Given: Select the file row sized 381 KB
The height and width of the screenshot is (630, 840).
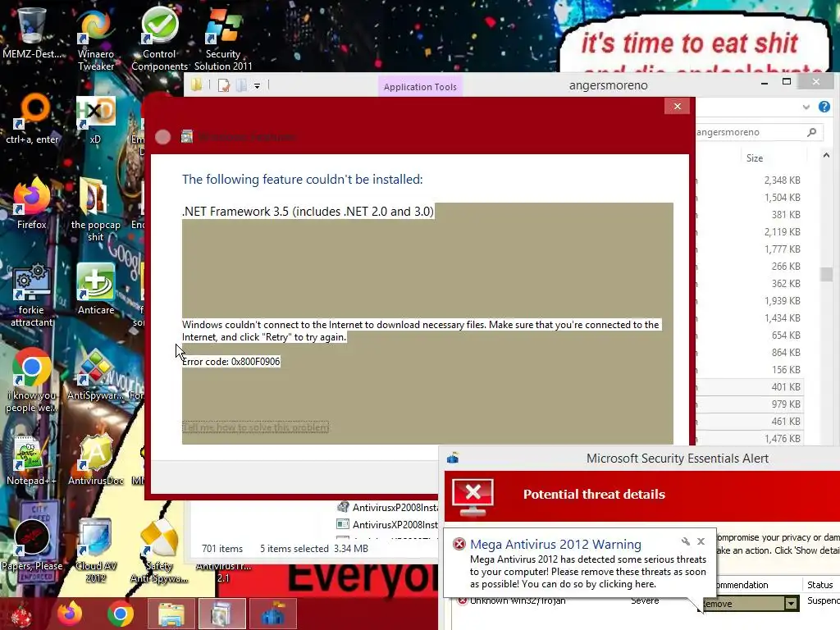Looking at the screenshot, I should [750, 214].
